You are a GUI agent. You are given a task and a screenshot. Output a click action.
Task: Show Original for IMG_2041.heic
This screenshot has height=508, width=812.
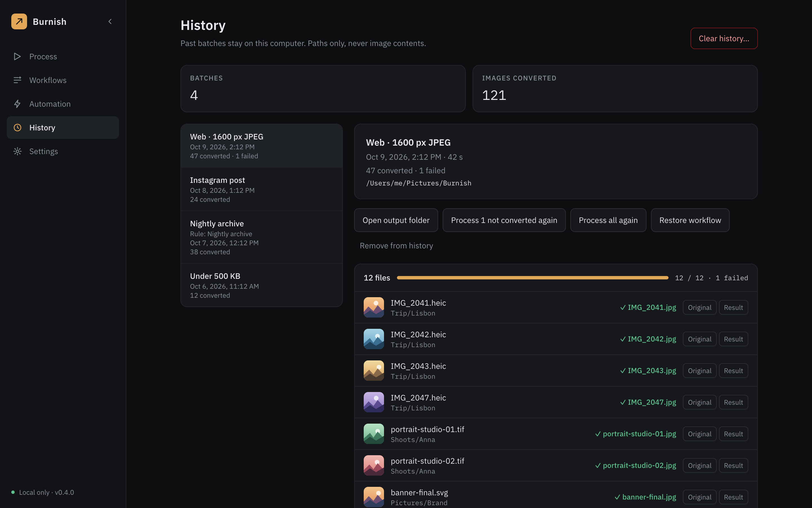click(700, 307)
